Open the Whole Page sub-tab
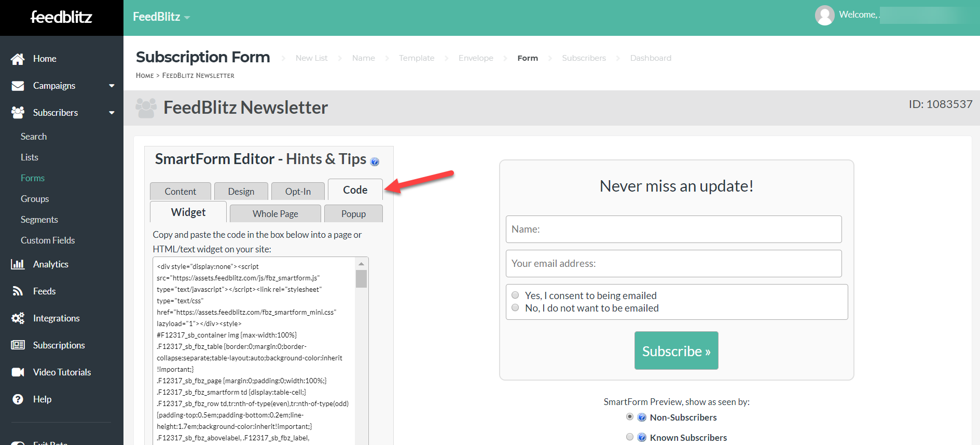This screenshot has width=980, height=445. [x=275, y=213]
